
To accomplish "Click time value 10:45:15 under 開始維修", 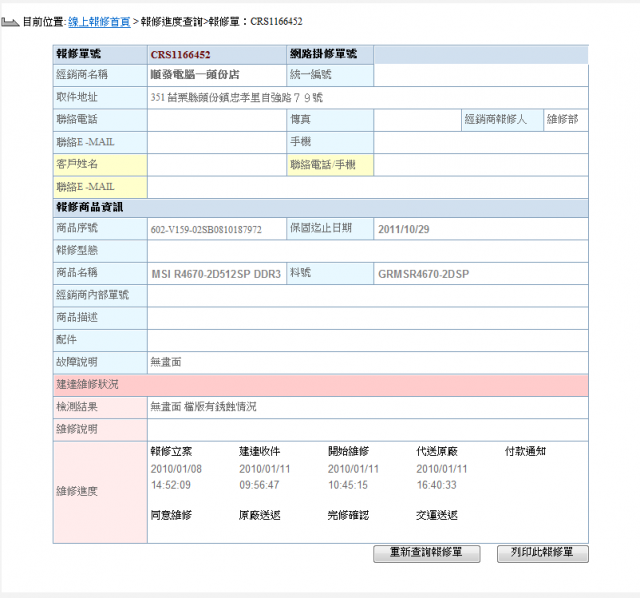I will (348, 485).
